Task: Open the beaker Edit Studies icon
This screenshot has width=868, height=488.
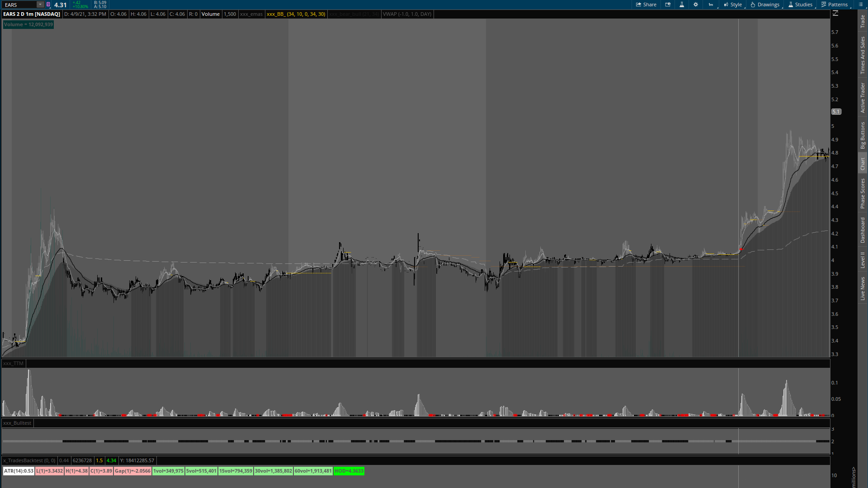Action: (x=682, y=5)
